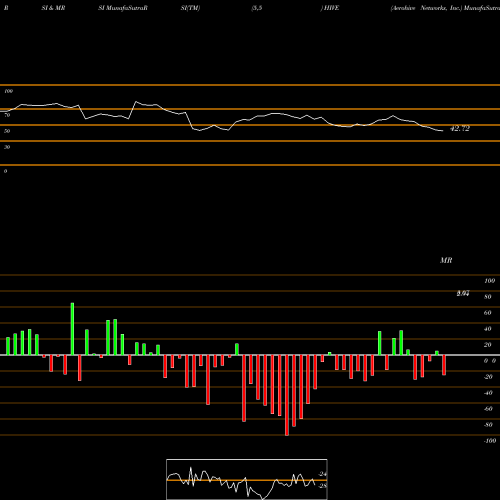Viewport: 500px width, 500px height.
Task: Click the 'HIVE' ticker symbol text
Action: tap(331, 8)
